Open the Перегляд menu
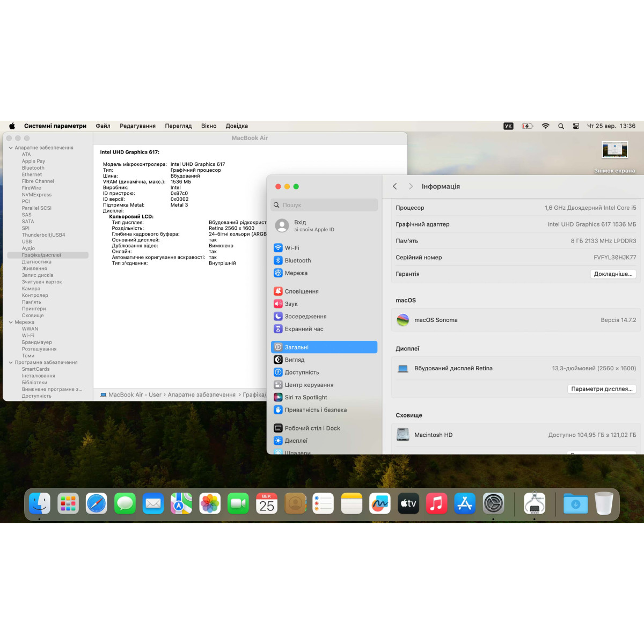Image resolution: width=644 pixels, height=644 pixels. pos(178,126)
